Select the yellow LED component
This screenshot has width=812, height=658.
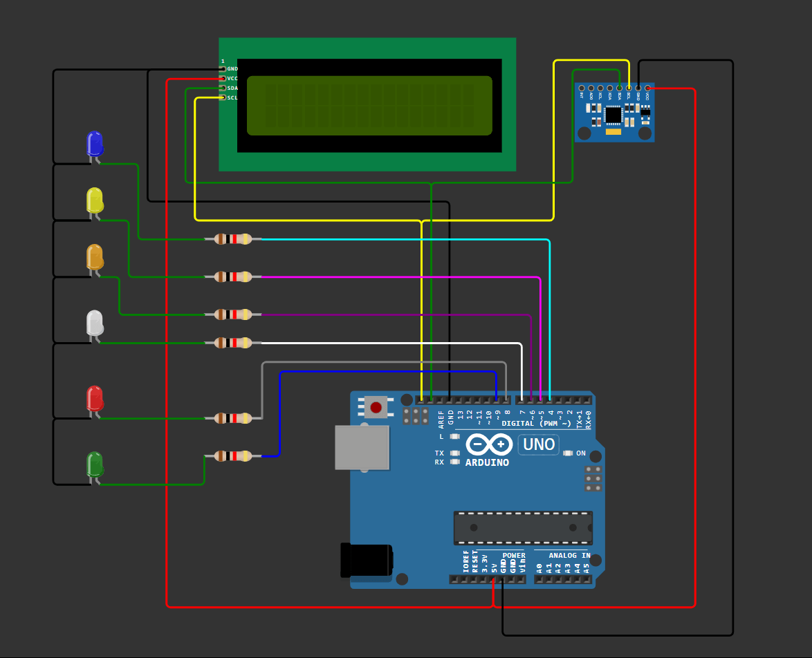click(x=95, y=200)
